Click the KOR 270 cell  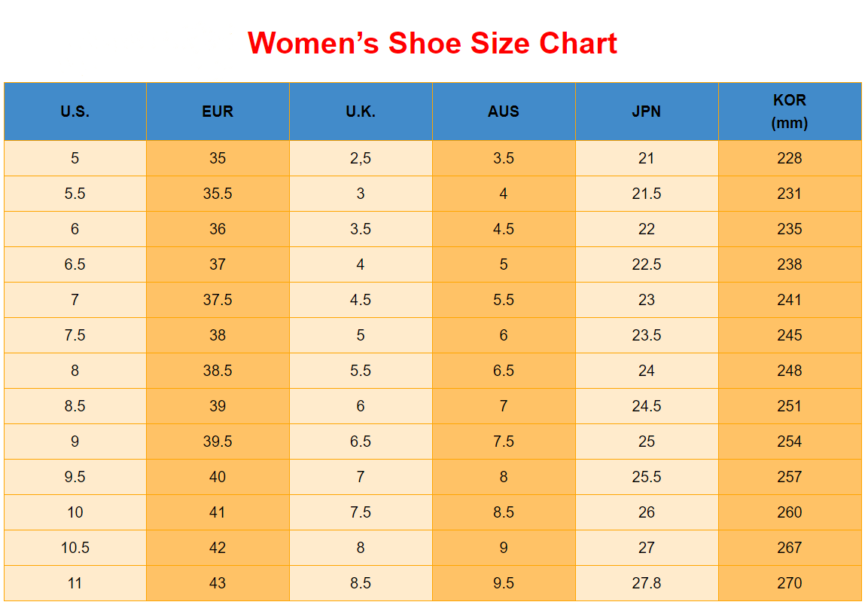(790, 583)
